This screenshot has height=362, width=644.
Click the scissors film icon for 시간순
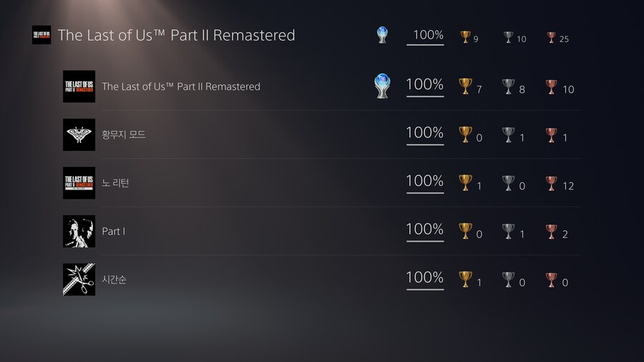click(x=79, y=280)
